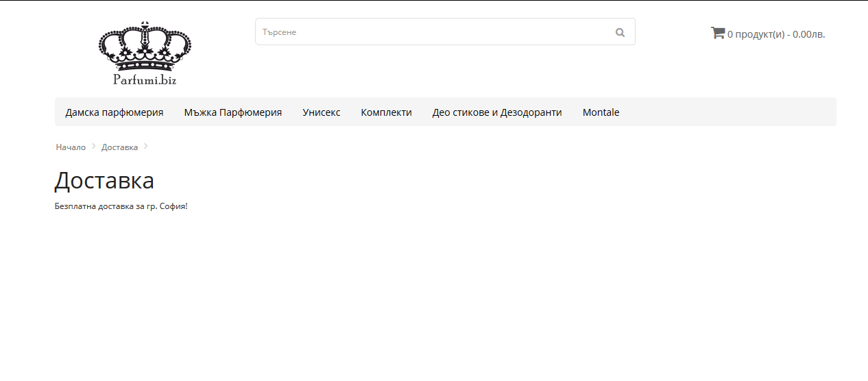Go to the Комплекти category
The height and width of the screenshot is (381, 868).
(x=386, y=112)
